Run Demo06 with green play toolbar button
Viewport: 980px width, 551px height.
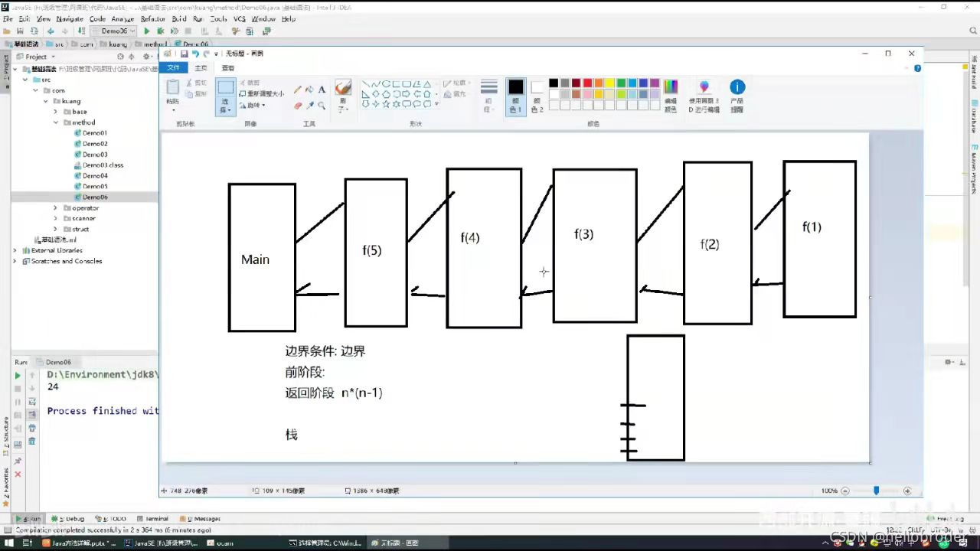tap(147, 31)
